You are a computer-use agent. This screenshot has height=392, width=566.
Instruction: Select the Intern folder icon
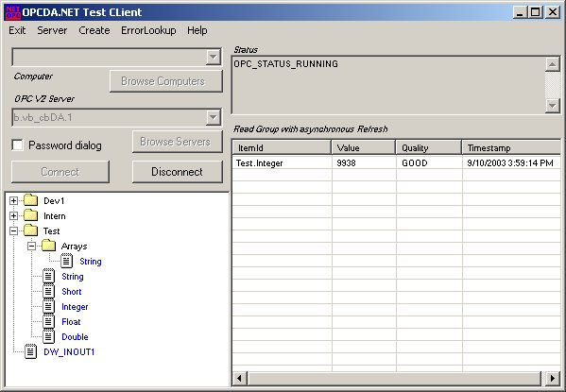point(30,215)
